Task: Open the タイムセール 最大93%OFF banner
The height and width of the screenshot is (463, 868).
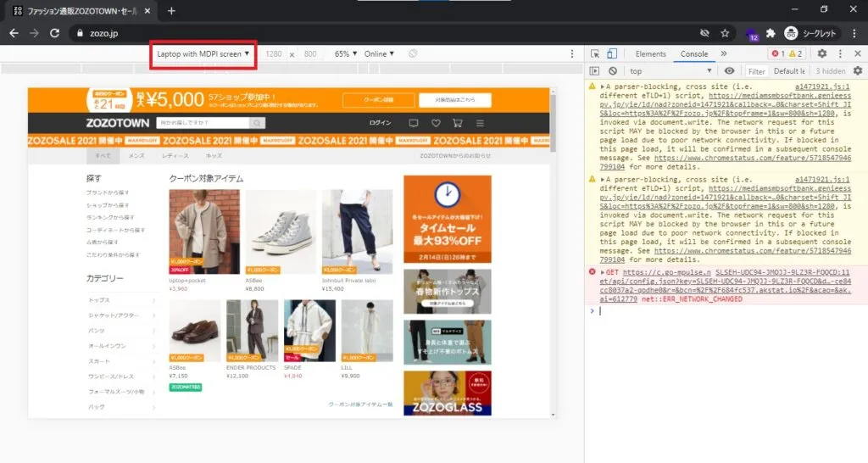Action: [x=448, y=219]
